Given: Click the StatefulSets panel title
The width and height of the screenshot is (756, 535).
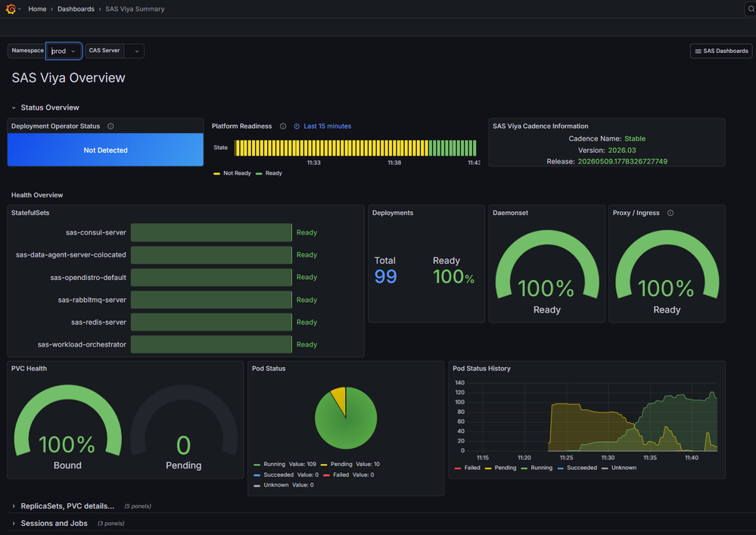Looking at the screenshot, I should coord(30,213).
